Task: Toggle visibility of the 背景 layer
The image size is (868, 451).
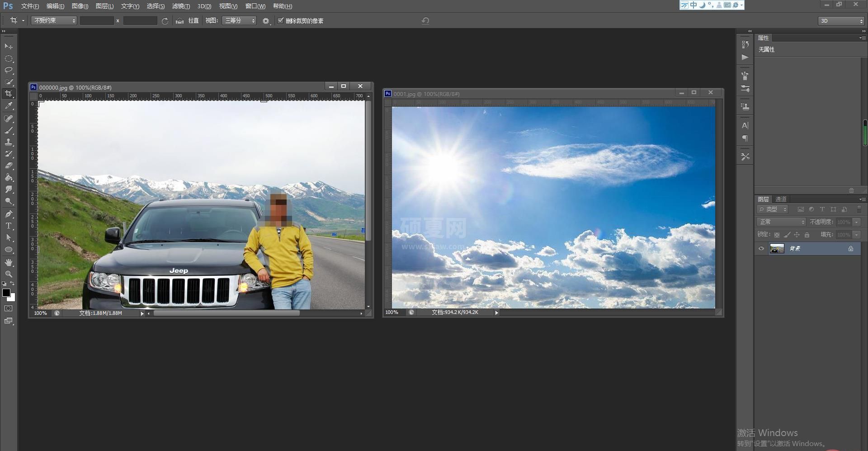Action: coord(761,248)
